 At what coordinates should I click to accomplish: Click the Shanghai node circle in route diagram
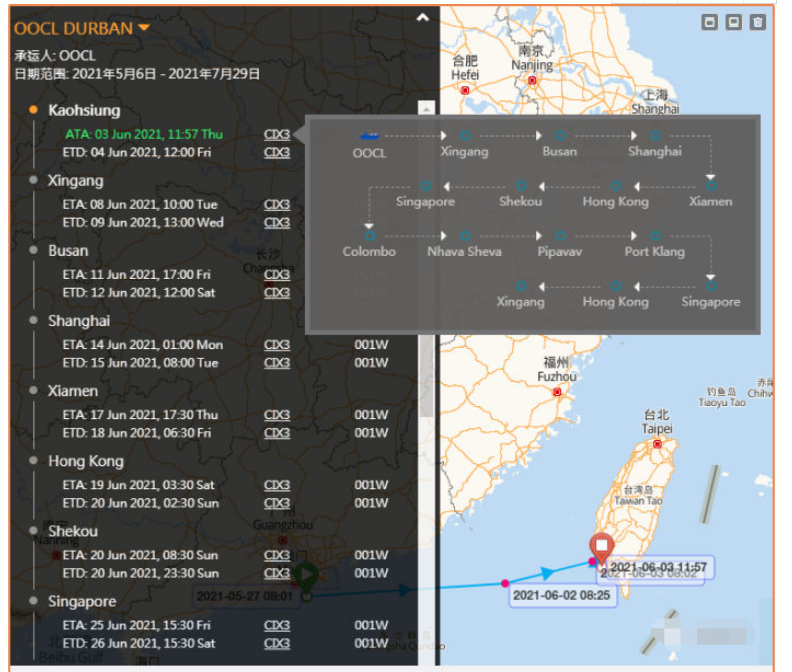tap(655, 135)
